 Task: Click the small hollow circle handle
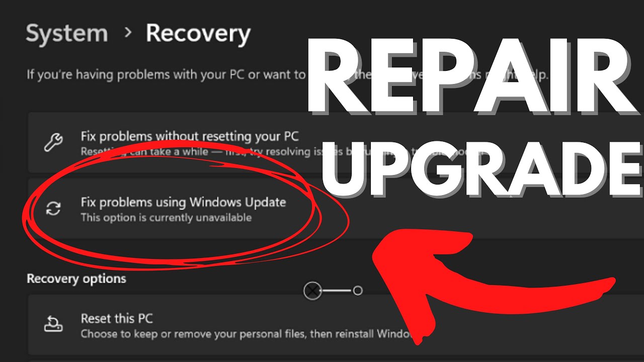coord(358,291)
